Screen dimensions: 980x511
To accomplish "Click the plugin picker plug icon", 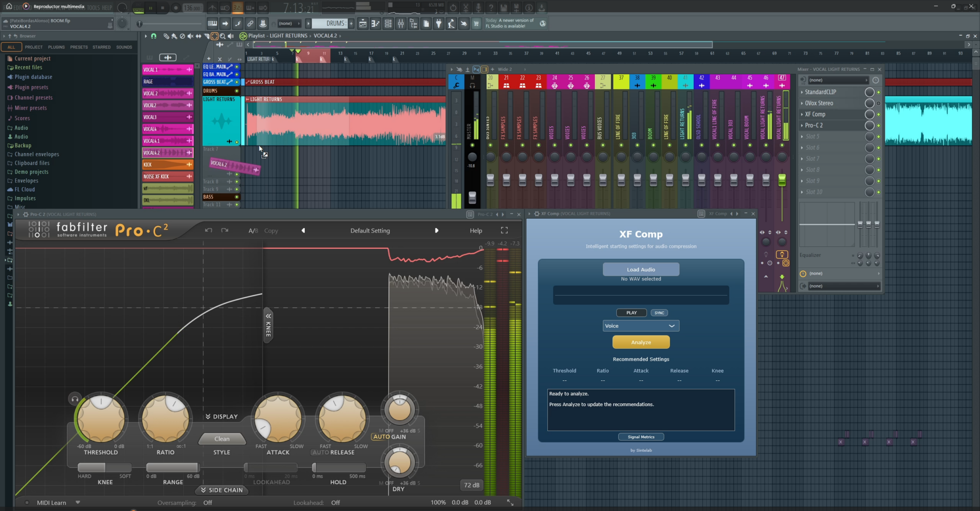I will [x=439, y=23].
